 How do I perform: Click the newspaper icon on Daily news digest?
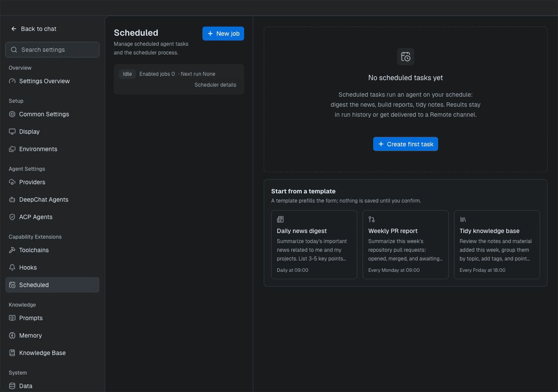[x=280, y=220]
